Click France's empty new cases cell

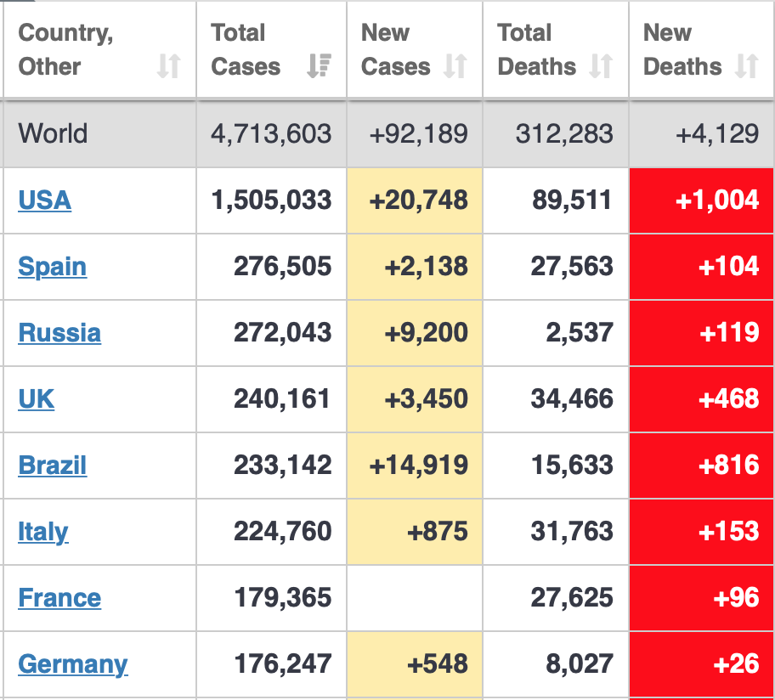pyautogui.click(x=415, y=598)
